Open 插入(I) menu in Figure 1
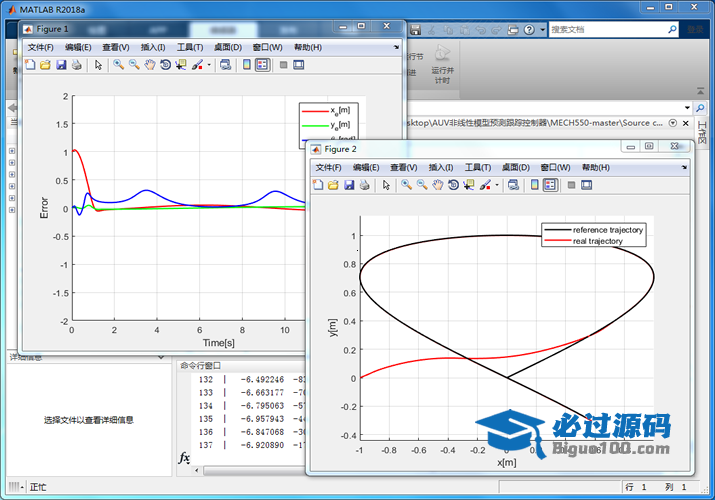The image size is (715, 500). click(x=153, y=47)
